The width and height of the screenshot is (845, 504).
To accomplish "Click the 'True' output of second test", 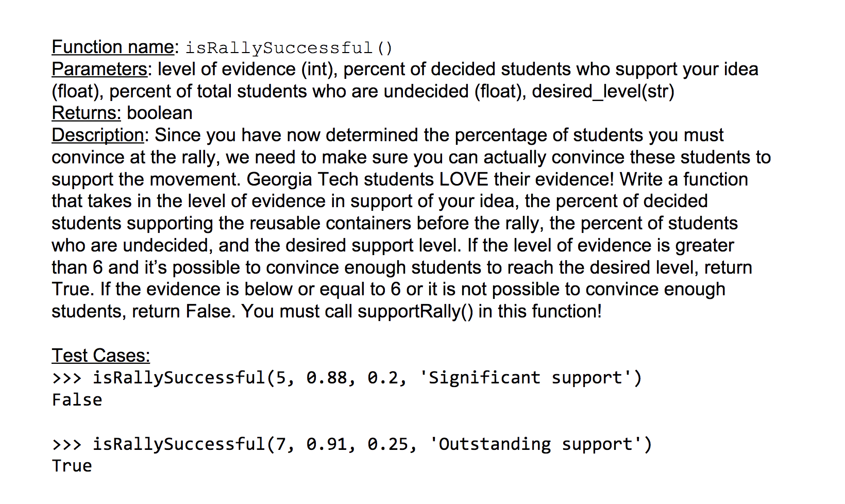I will [72, 466].
